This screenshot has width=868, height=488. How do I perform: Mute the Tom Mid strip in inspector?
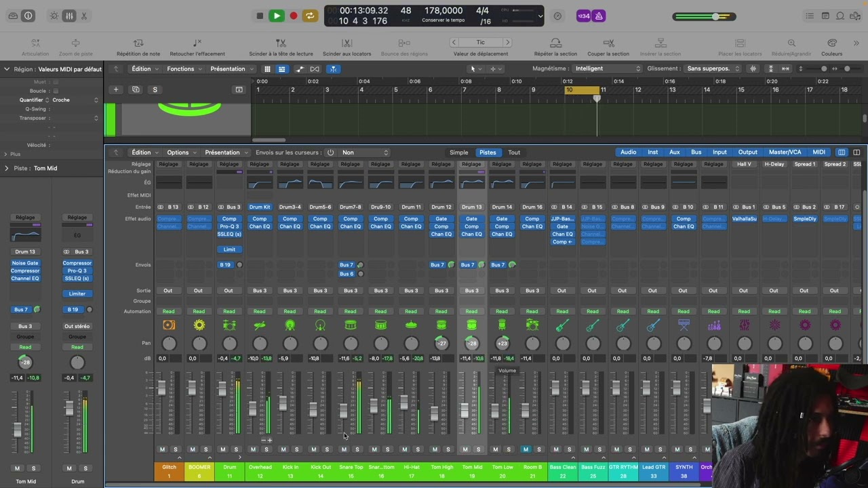point(18,468)
